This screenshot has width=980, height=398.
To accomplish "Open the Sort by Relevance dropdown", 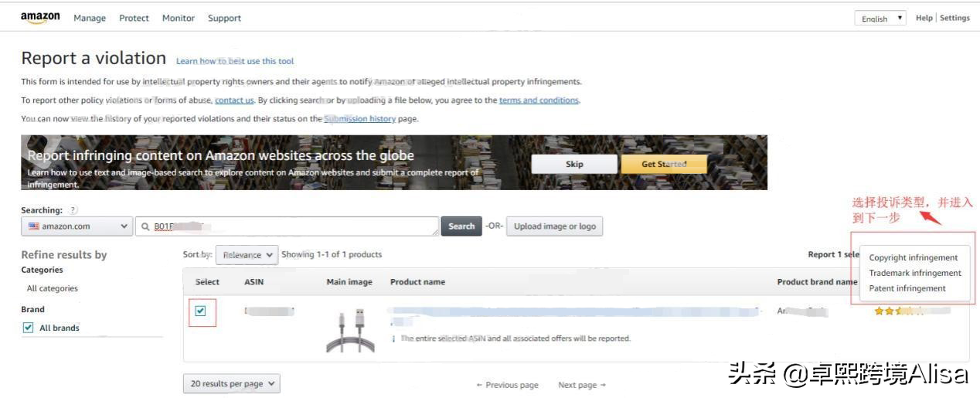I will tap(247, 254).
